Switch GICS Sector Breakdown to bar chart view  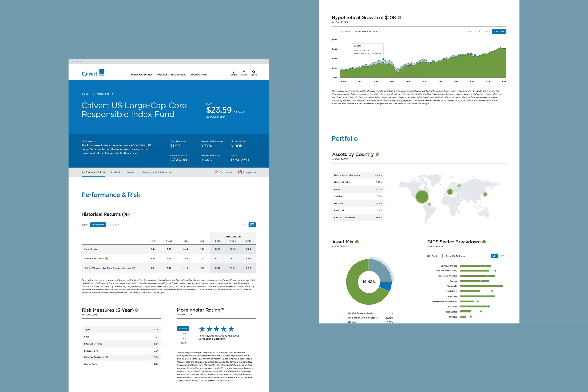pos(495,256)
